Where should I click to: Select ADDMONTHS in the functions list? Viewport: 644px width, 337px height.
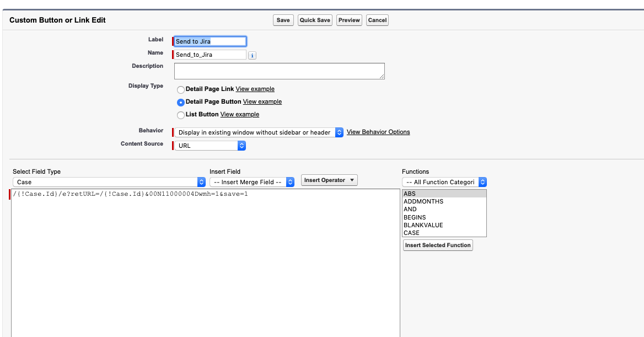click(423, 202)
